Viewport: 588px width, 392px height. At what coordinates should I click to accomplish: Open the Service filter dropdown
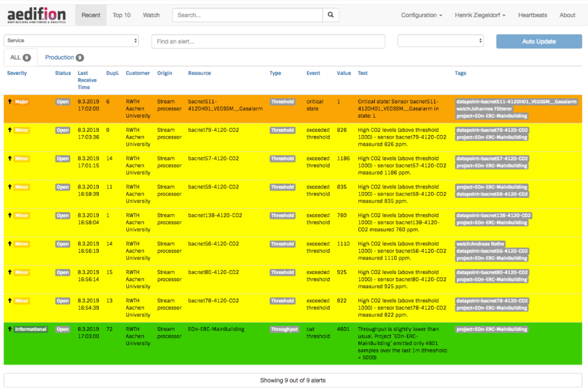pyautogui.click(x=71, y=41)
